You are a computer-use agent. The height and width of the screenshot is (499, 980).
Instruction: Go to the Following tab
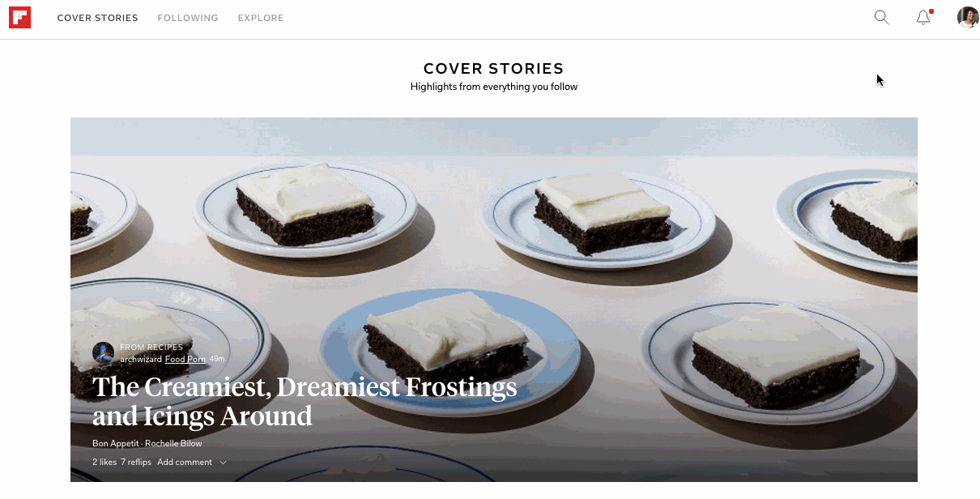(x=188, y=18)
